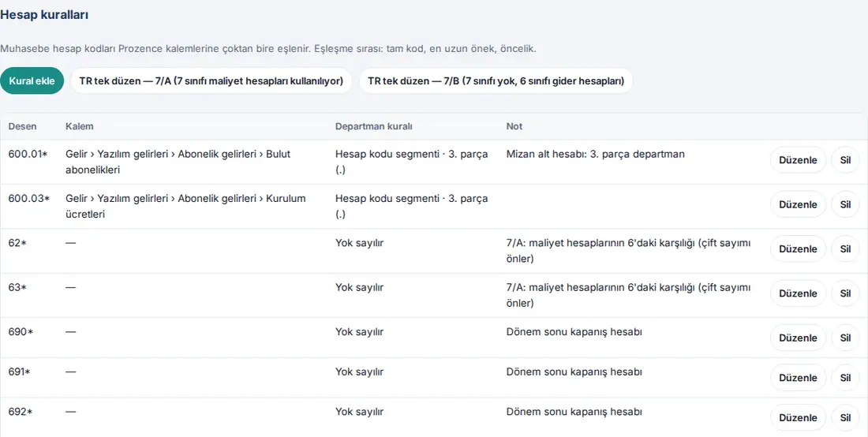Select the 600.01* pattern cell

click(x=28, y=155)
